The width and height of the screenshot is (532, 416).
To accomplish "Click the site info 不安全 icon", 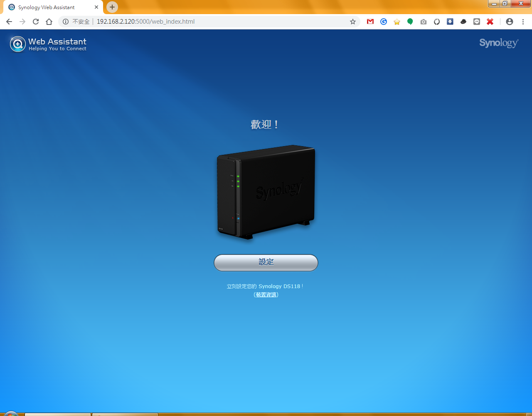I will (66, 22).
